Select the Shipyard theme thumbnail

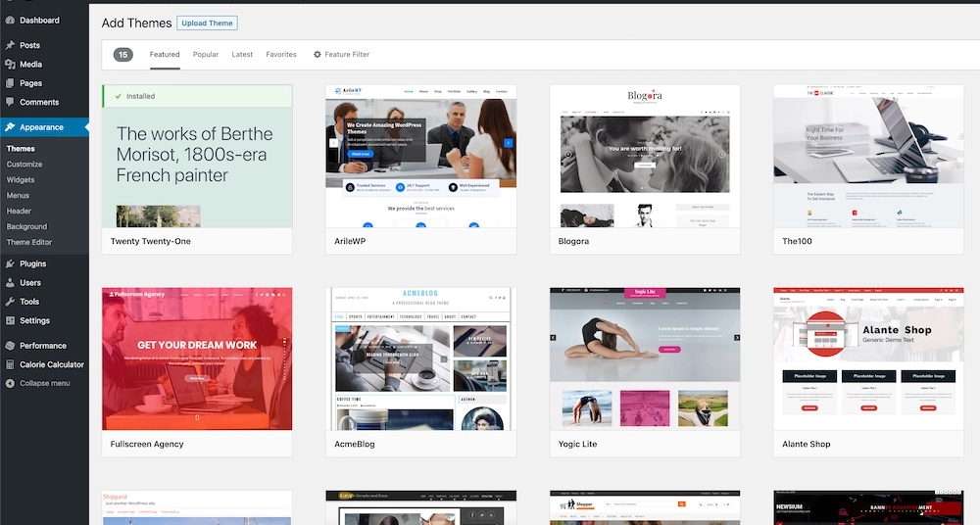pos(197,507)
